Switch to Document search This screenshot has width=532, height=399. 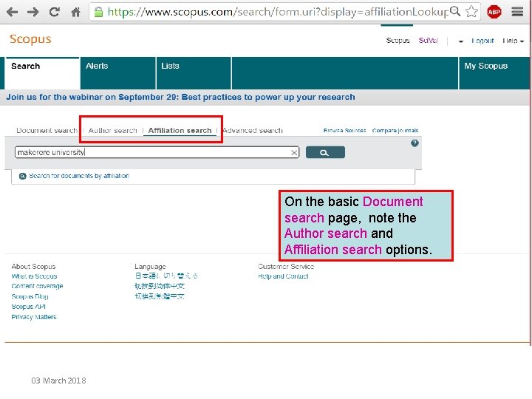[47, 131]
